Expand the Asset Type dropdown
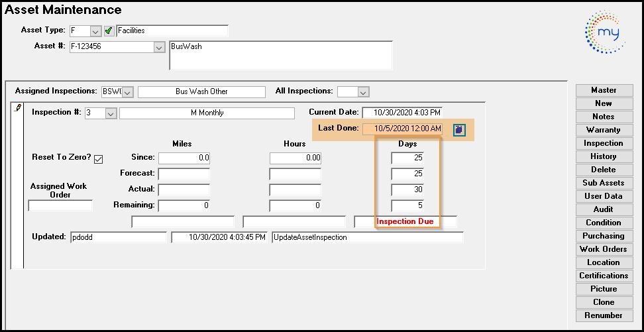Image resolution: width=644 pixels, height=332 pixels. coord(95,31)
